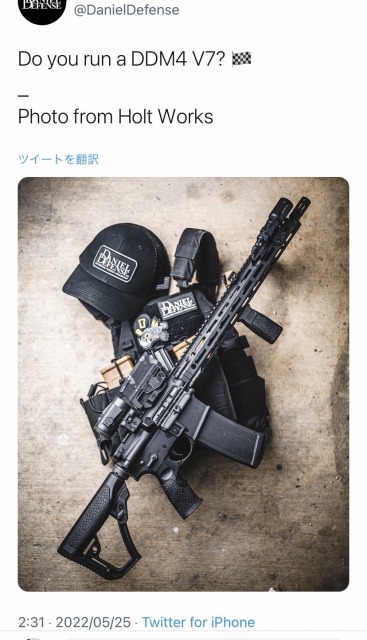The width and height of the screenshot is (367, 640).
Task: Select the 'Photo from Holt Works' line
Action: (x=116, y=117)
